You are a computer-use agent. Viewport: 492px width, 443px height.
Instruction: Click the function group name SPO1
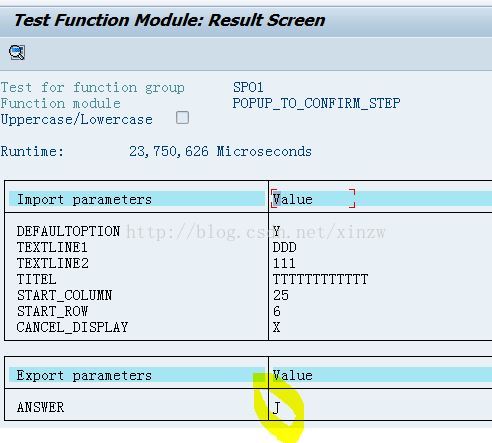(x=248, y=87)
